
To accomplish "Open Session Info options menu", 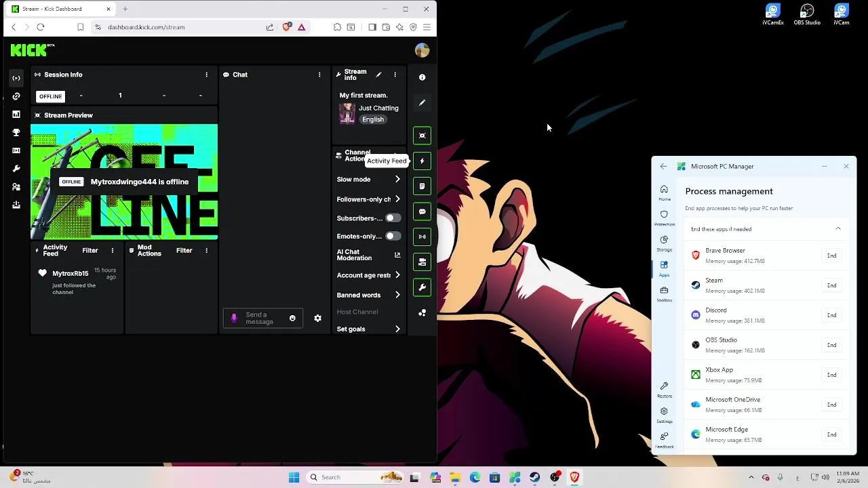I will click(207, 75).
